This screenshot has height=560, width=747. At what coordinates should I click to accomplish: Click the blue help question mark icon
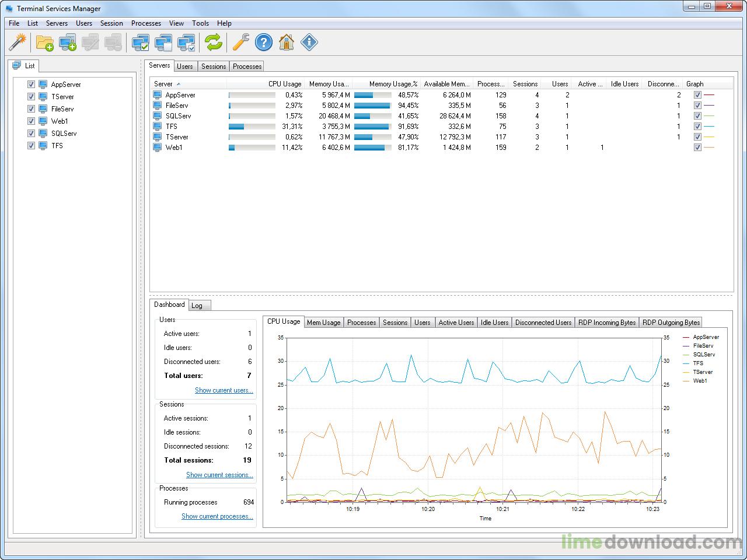point(264,42)
